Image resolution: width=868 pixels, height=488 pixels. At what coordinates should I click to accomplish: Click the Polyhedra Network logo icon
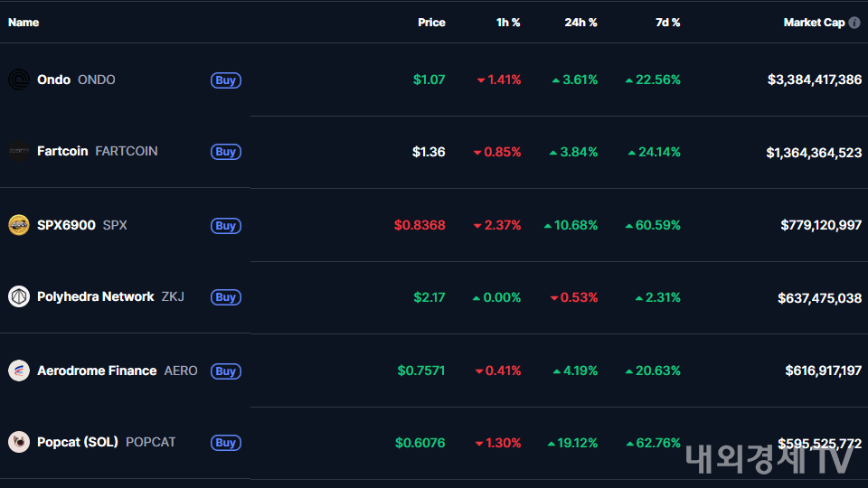pos(19,296)
